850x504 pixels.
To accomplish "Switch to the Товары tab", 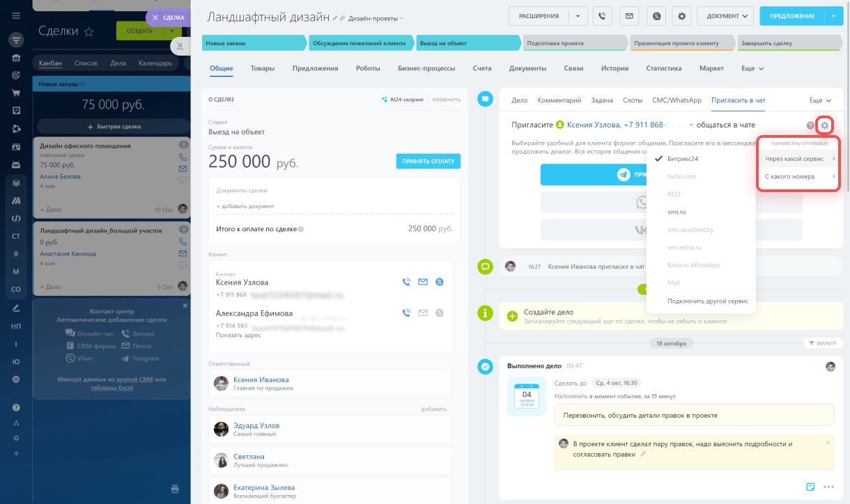I will (263, 68).
